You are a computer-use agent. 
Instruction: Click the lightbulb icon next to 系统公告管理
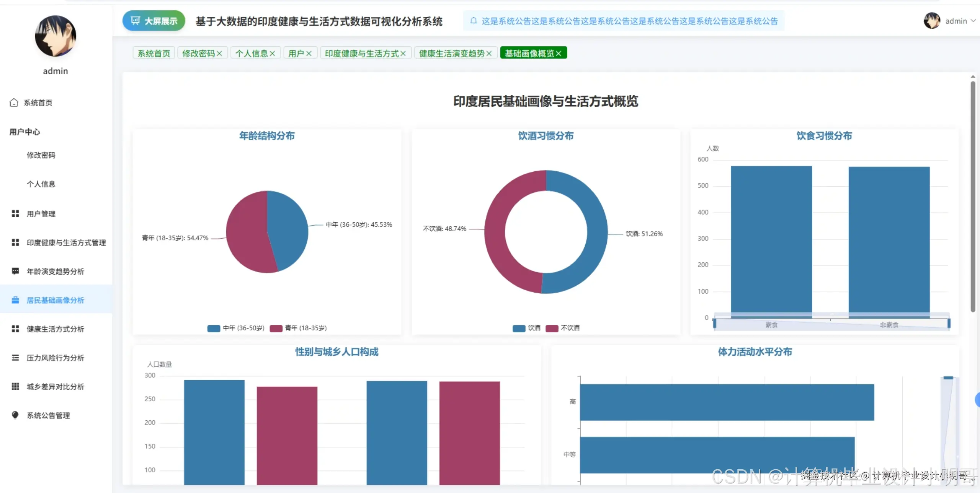point(15,415)
